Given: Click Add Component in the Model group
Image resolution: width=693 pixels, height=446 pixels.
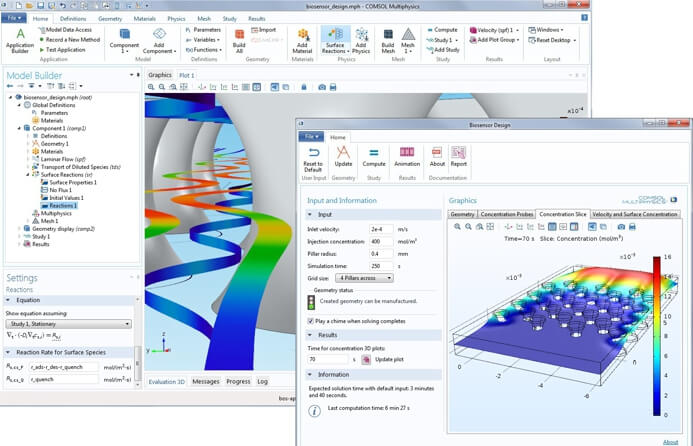Looking at the screenshot, I should pyautogui.click(x=159, y=42).
